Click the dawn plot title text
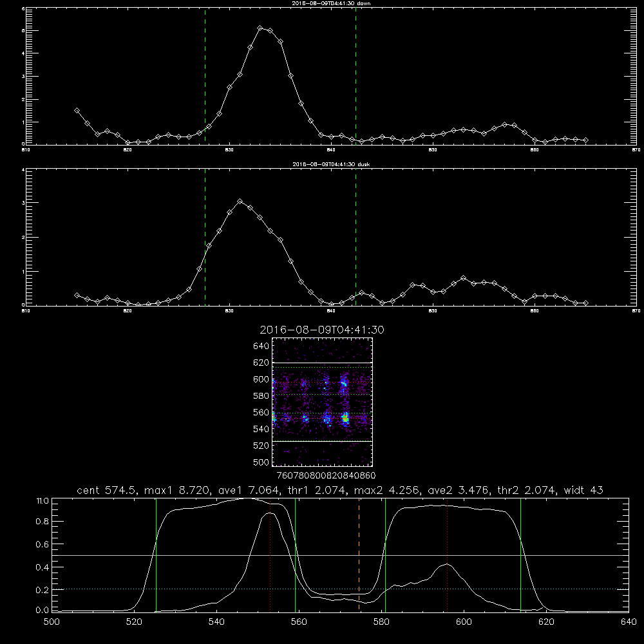 click(x=331, y=3)
